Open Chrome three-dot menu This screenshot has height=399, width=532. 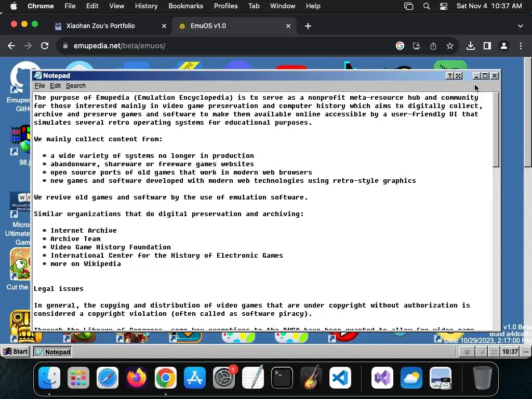point(521,46)
